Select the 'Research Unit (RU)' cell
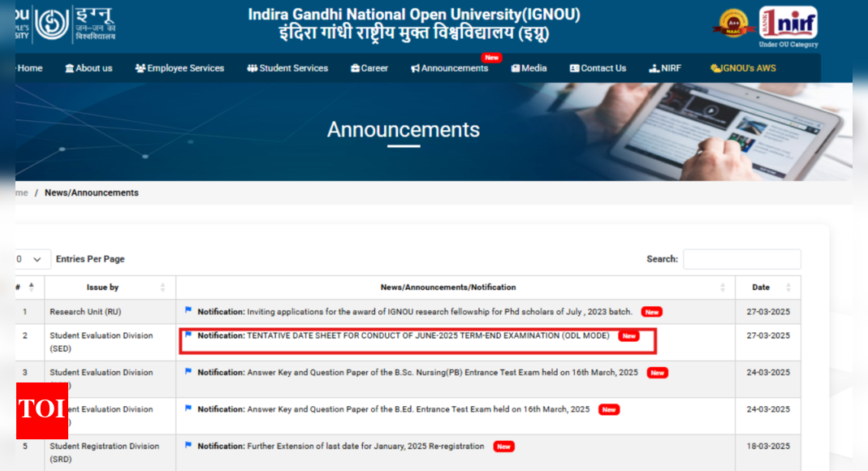This screenshot has width=868, height=471. click(110, 312)
